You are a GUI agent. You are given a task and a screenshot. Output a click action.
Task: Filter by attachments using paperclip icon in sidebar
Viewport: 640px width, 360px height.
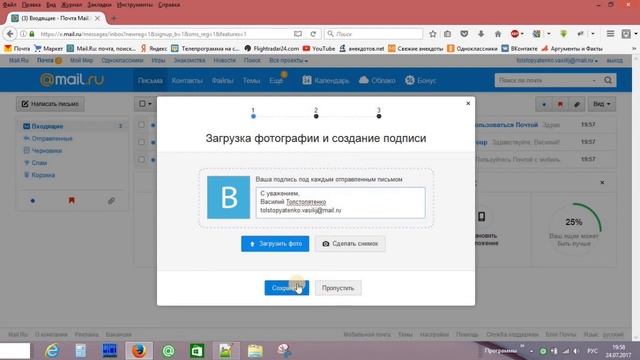coord(111,200)
